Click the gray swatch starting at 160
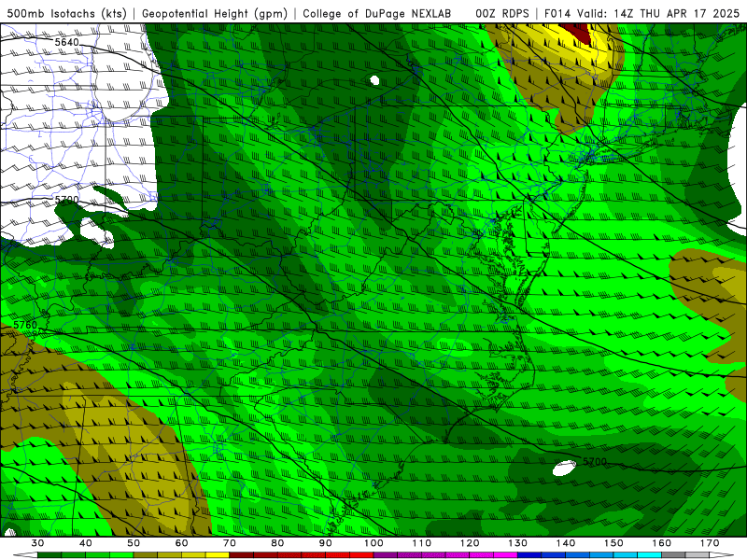 (673, 555)
